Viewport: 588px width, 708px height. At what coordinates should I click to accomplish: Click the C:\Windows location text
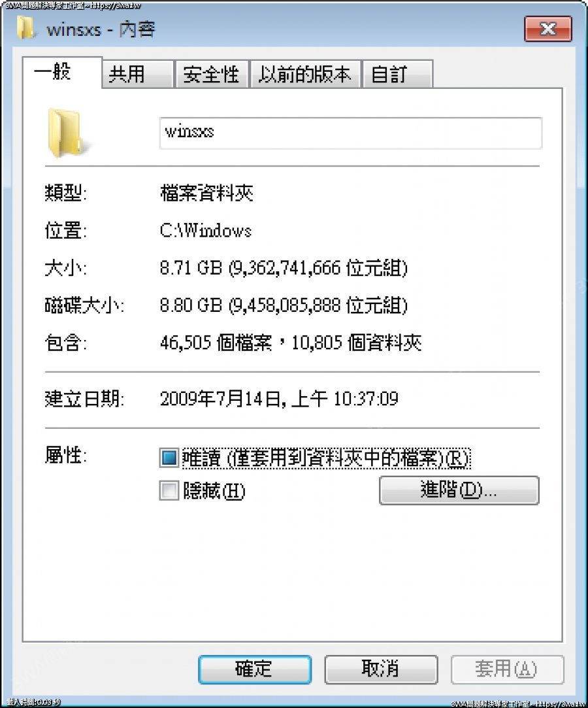point(205,231)
